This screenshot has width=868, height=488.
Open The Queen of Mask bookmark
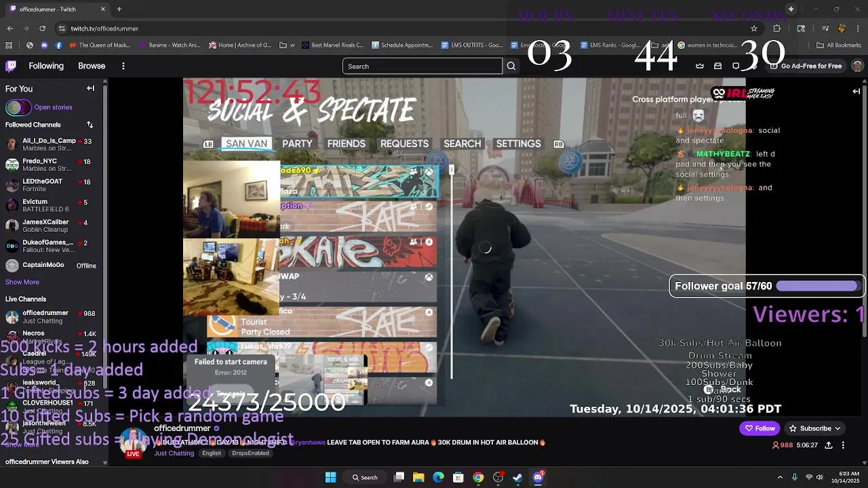(99, 45)
